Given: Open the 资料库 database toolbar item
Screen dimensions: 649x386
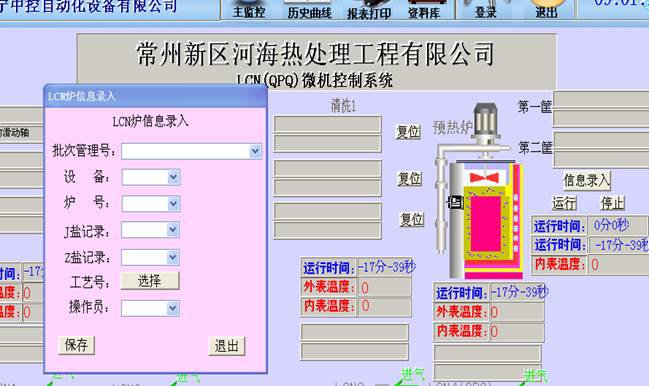Looking at the screenshot, I should pos(423,9).
